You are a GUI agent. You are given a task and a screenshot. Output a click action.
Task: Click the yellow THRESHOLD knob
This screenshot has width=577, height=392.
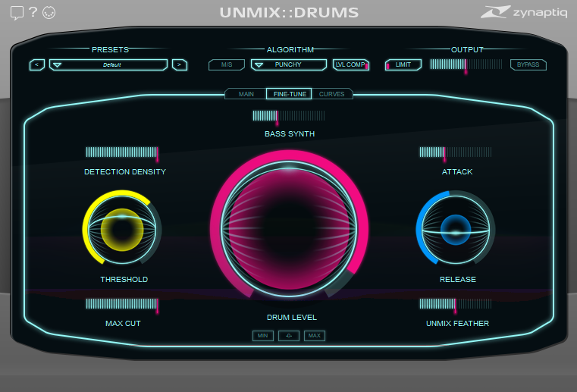(x=122, y=229)
